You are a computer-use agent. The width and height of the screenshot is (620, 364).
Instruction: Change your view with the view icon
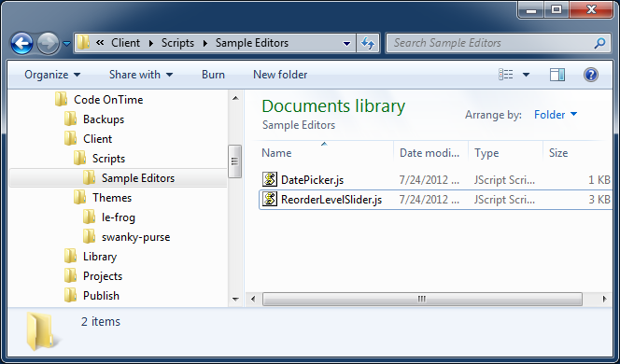point(506,75)
